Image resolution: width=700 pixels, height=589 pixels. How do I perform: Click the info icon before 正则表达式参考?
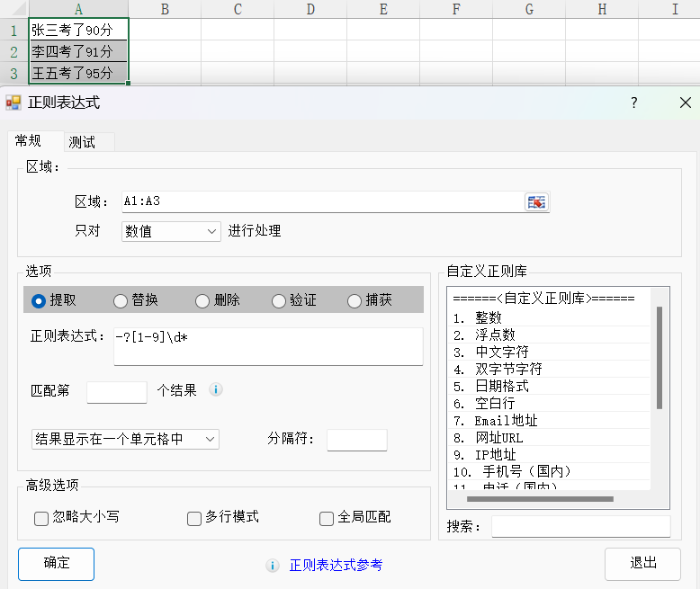(x=273, y=566)
